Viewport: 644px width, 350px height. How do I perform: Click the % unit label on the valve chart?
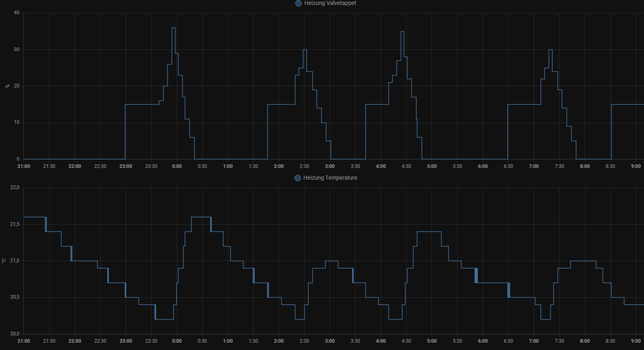coord(7,86)
